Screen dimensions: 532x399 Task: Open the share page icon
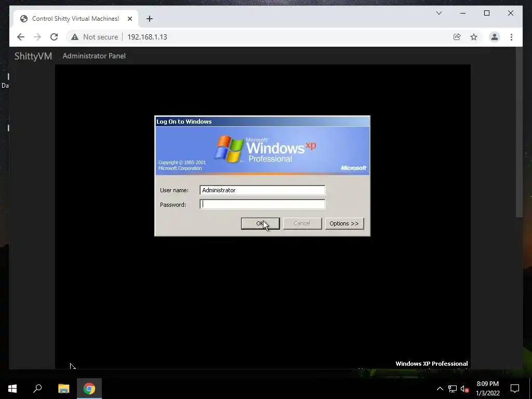[x=457, y=37]
